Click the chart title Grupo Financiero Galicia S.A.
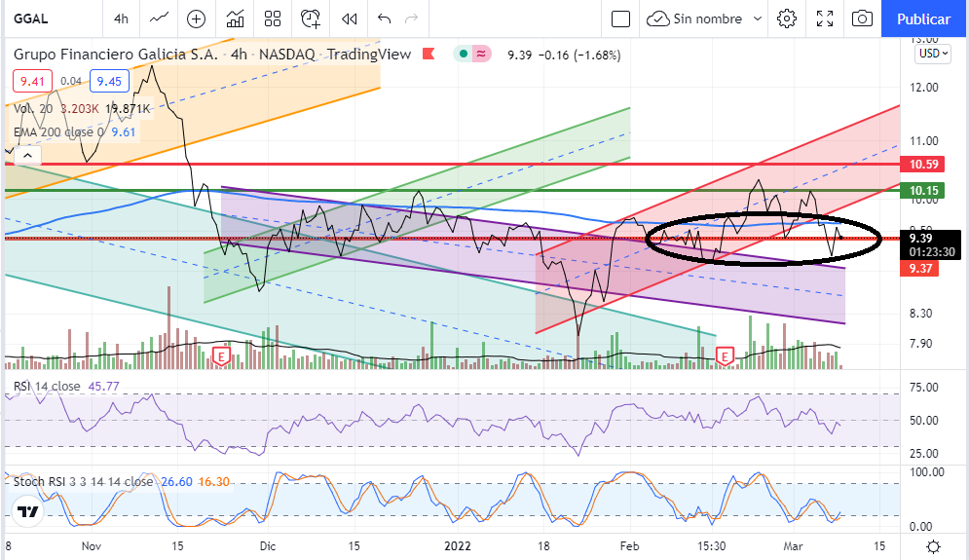Image resolution: width=969 pixels, height=560 pixels. (x=116, y=55)
